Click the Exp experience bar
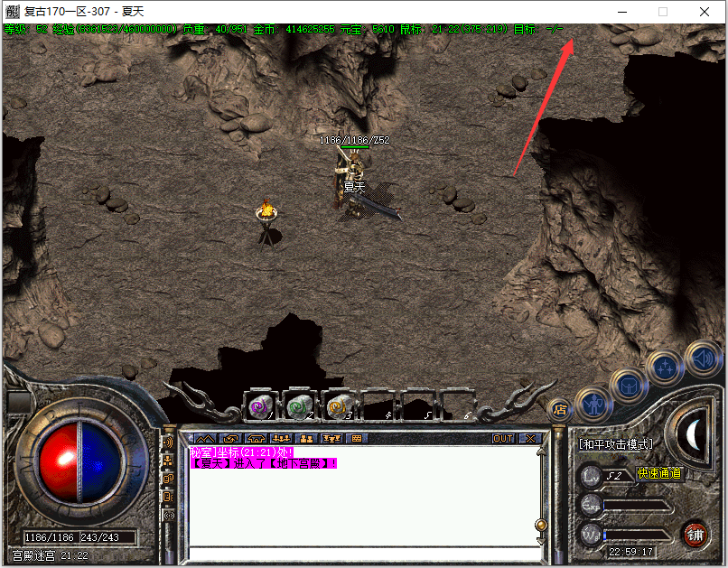This screenshot has width=728, height=568. [x=637, y=507]
